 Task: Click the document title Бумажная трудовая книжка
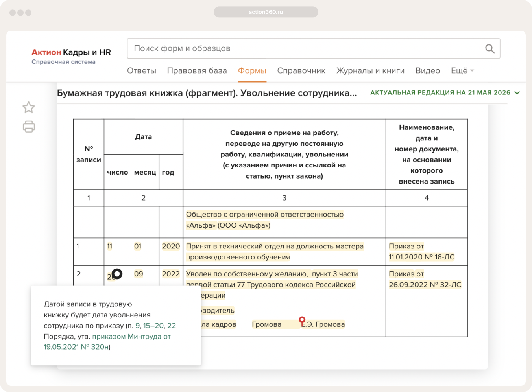207,93
